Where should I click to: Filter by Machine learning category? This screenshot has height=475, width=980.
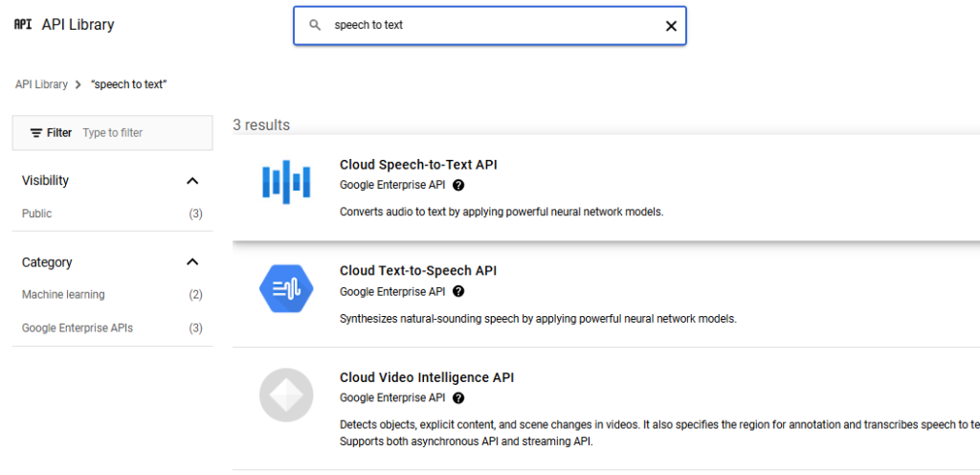(x=63, y=295)
